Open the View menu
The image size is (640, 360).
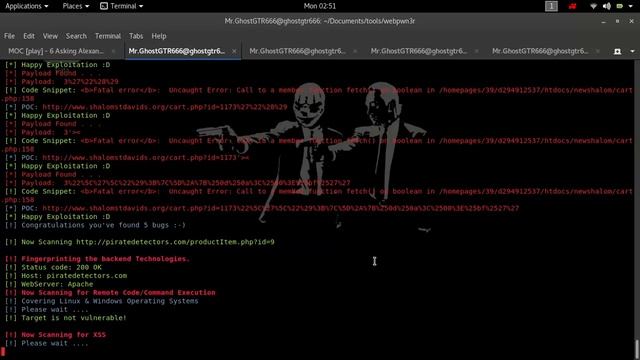tap(50, 36)
